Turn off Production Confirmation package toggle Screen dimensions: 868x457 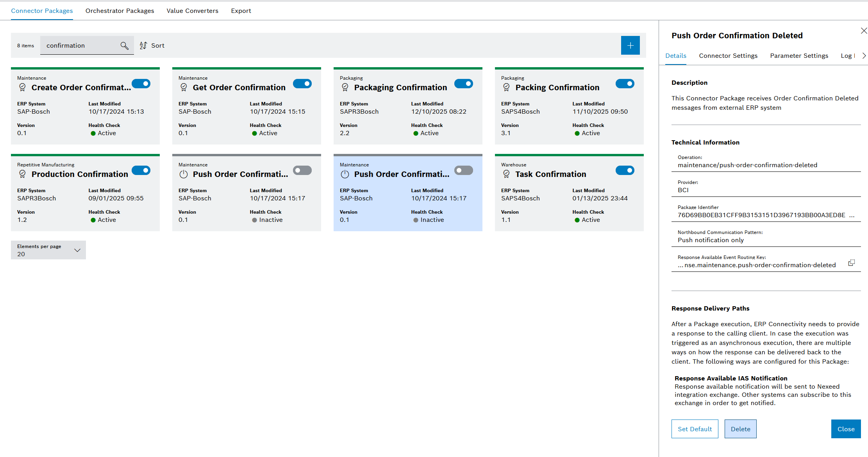141,170
